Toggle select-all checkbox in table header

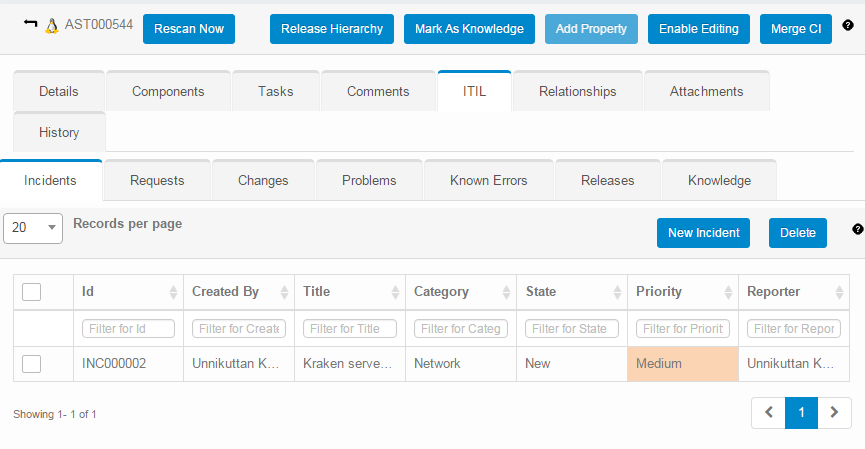31,292
